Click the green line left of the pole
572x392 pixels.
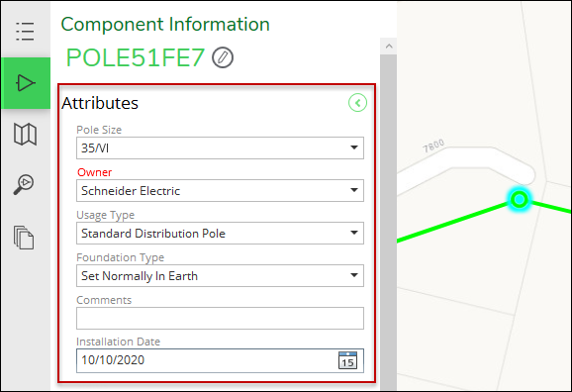click(452, 223)
